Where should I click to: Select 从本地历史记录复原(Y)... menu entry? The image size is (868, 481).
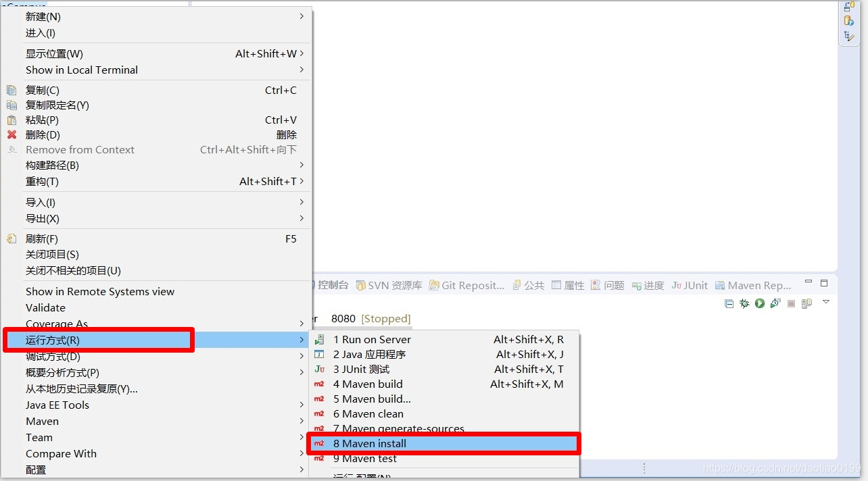tap(158, 388)
